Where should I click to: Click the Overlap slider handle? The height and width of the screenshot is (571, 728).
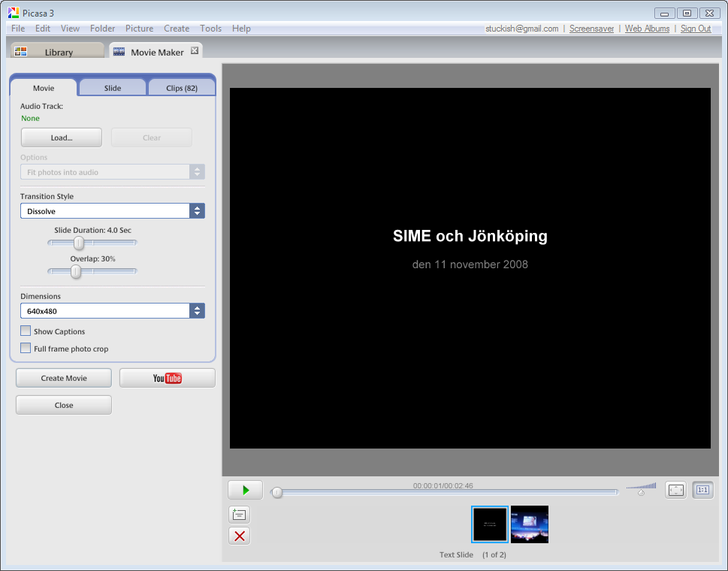[76, 271]
